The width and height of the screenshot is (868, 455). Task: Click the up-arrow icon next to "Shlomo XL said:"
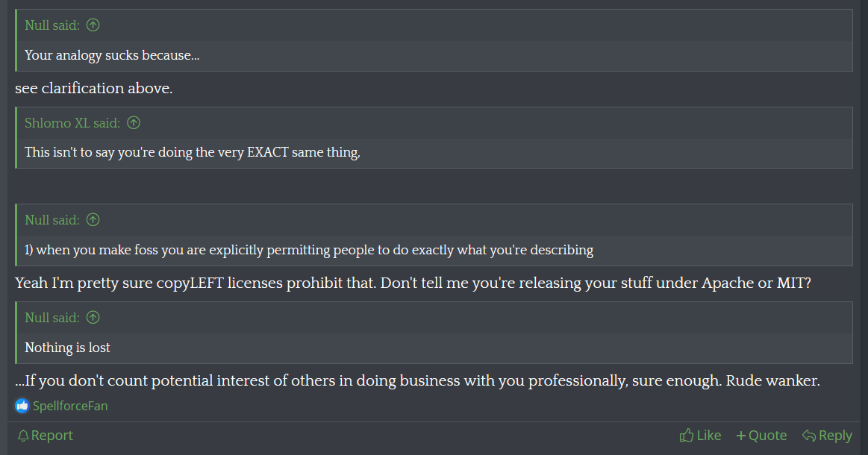[x=134, y=123]
